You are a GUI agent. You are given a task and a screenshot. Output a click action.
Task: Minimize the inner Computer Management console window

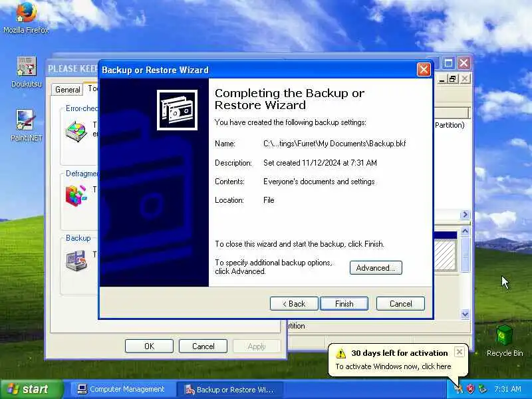[442, 79]
